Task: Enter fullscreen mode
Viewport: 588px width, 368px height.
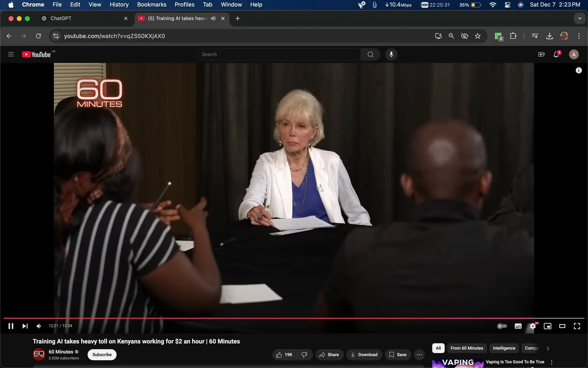Action: (x=577, y=326)
